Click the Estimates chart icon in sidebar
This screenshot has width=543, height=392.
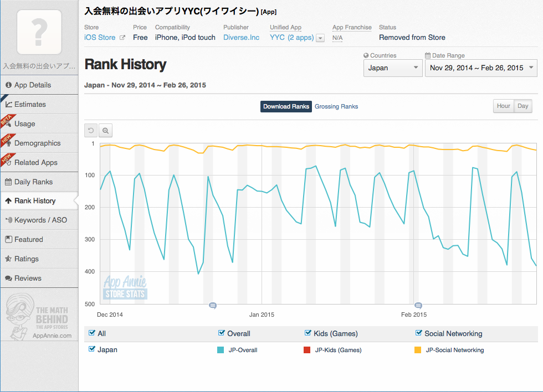(x=8, y=105)
